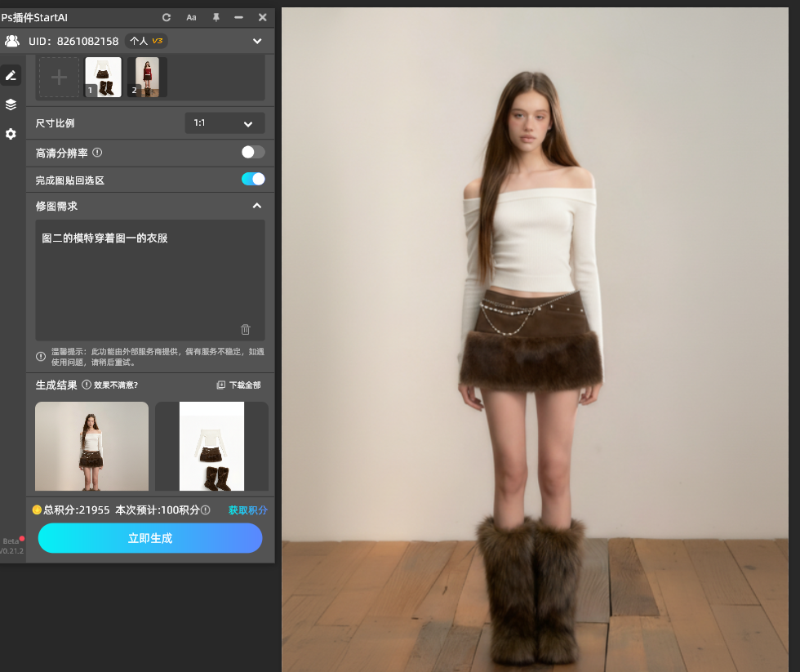Select reference image thumbnail 1
800x672 pixels.
coord(104,78)
